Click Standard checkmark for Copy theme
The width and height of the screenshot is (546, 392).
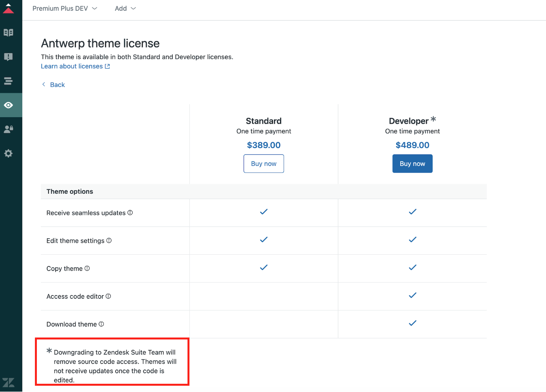pyautogui.click(x=264, y=267)
